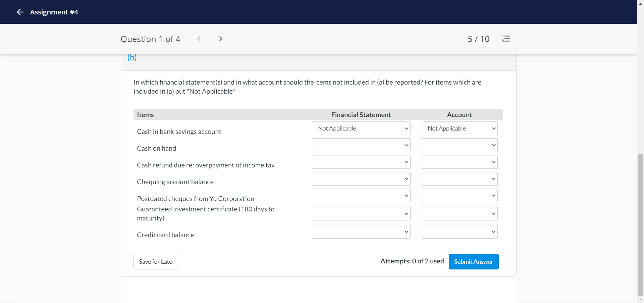Open Financial Statement dropdown for Guaranteed investment certificate
Viewport: 644px width, 303px height.
coord(361,214)
